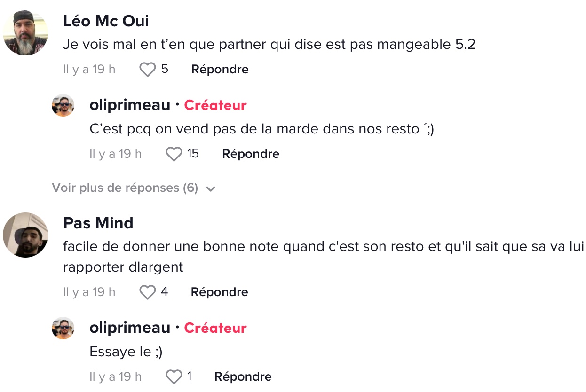
Task: Click the chevron next to 'Voir plus de réponses'
Action: point(211,189)
